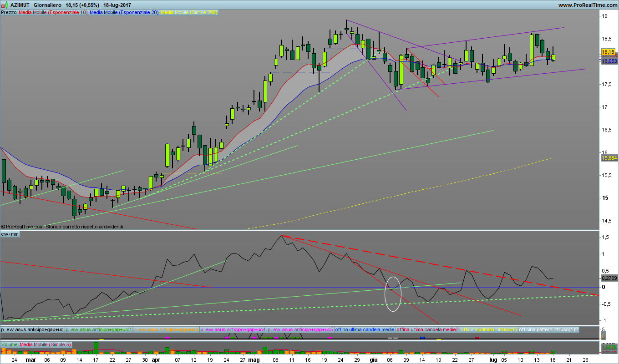Select p. ew asus anticipo+gap+uc4 label
Viewport: 619px width, 364px height.
(233, 329)
